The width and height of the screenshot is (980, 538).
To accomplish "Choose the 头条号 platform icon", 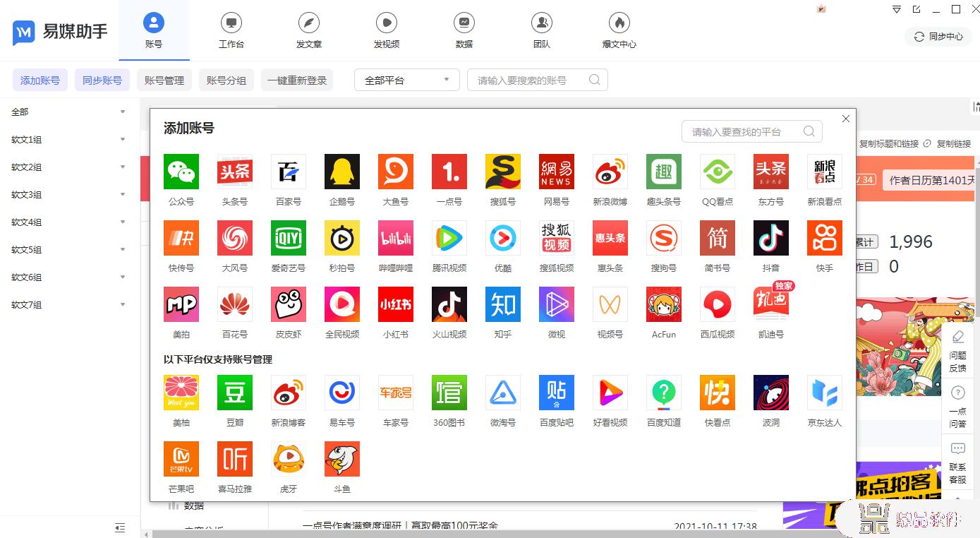I will (235, 172).
